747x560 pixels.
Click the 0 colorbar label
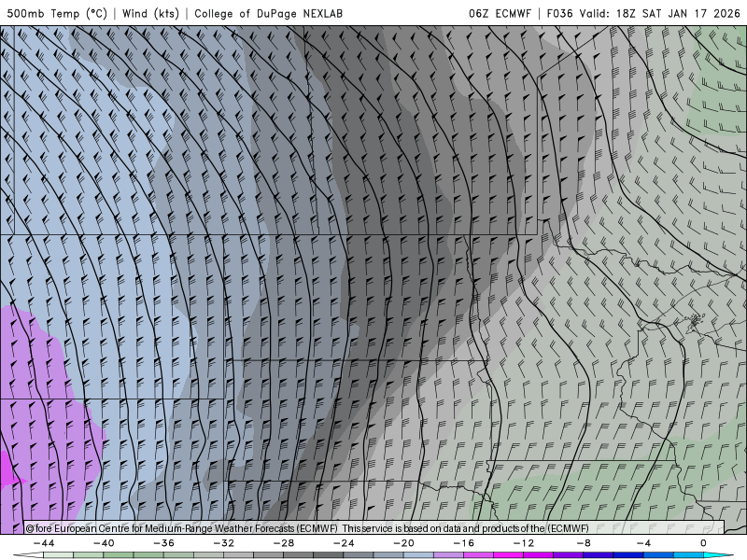pos(703,543)
